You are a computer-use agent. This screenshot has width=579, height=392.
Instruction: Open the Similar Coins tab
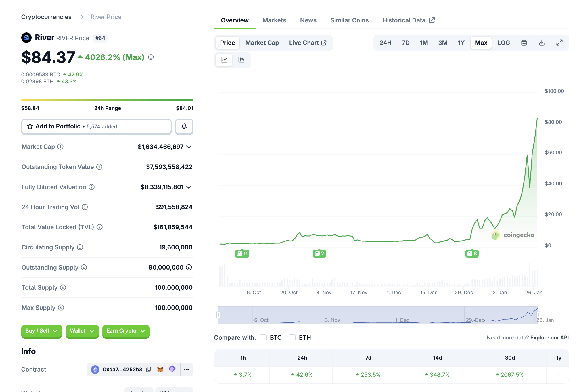pyautogui.click(x=349, y=20)
